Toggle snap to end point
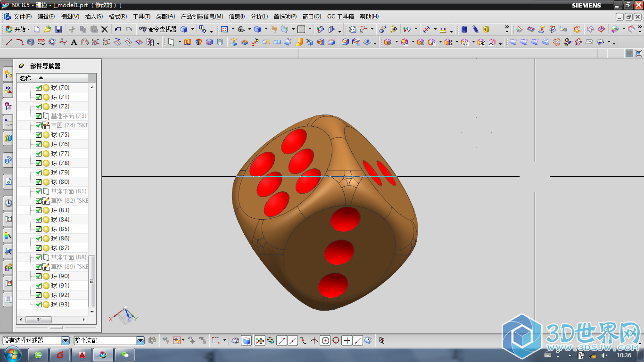 tap(282, 340)
